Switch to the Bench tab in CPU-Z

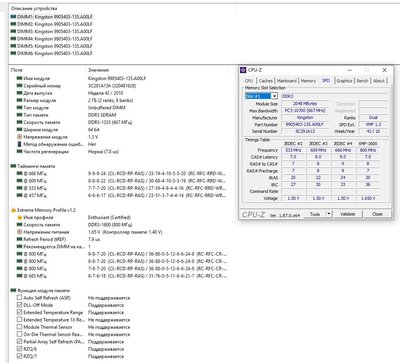click(x=362, y=81)
